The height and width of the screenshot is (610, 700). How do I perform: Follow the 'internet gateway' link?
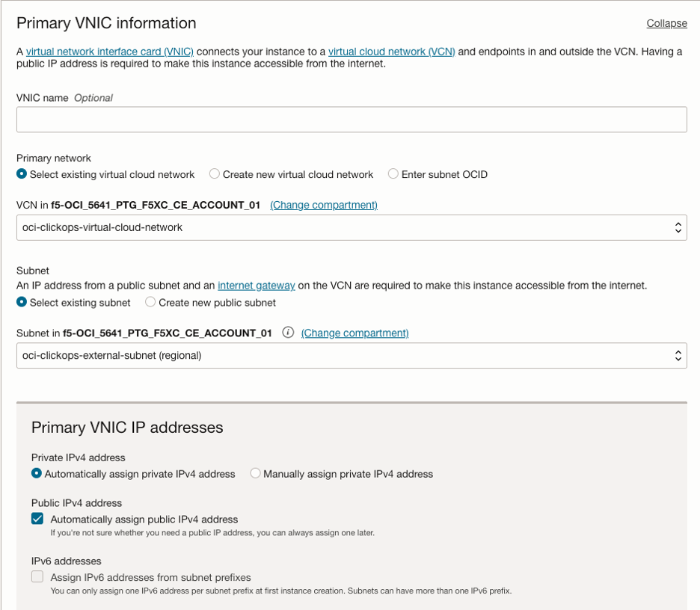[x=257, y=286]
